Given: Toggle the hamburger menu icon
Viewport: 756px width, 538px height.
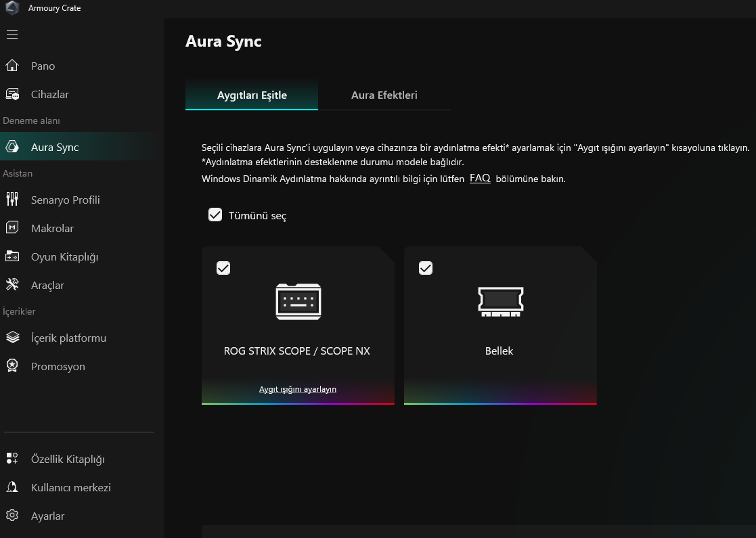Looking at the screenshot, I should [12, 35].
